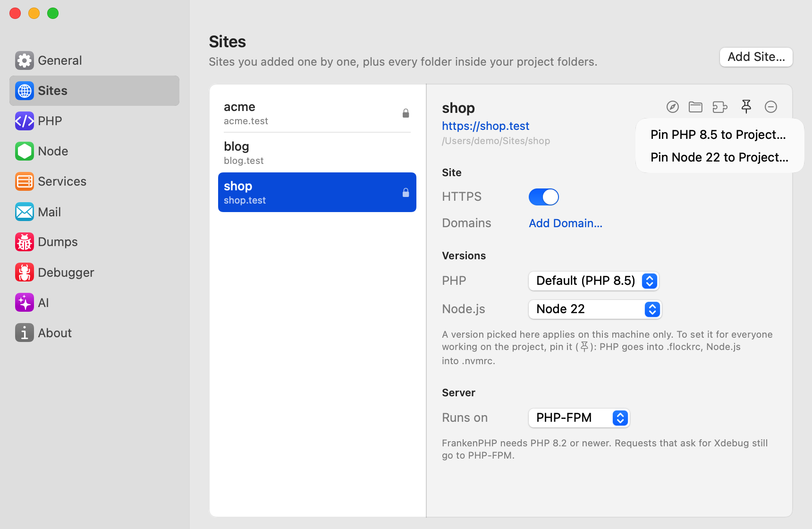Click the lock icon on shop row

(x=406, y=192)
